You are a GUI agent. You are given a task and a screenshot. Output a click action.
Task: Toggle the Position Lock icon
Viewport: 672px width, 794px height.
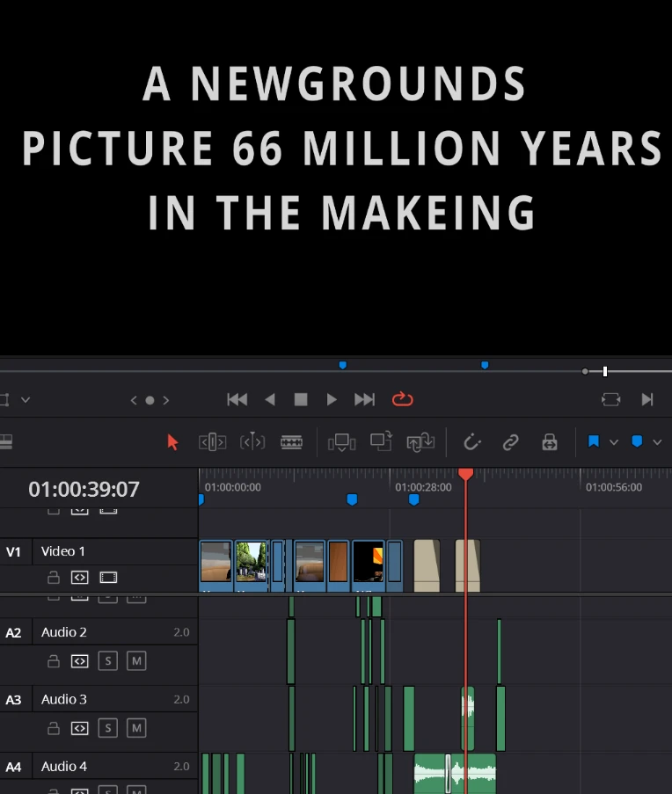click(550, 442)
